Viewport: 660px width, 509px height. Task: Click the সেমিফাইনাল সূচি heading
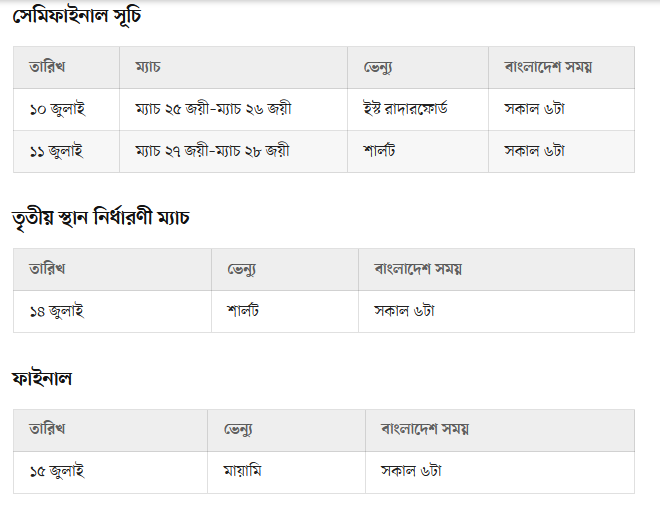[x=77, y=16]
